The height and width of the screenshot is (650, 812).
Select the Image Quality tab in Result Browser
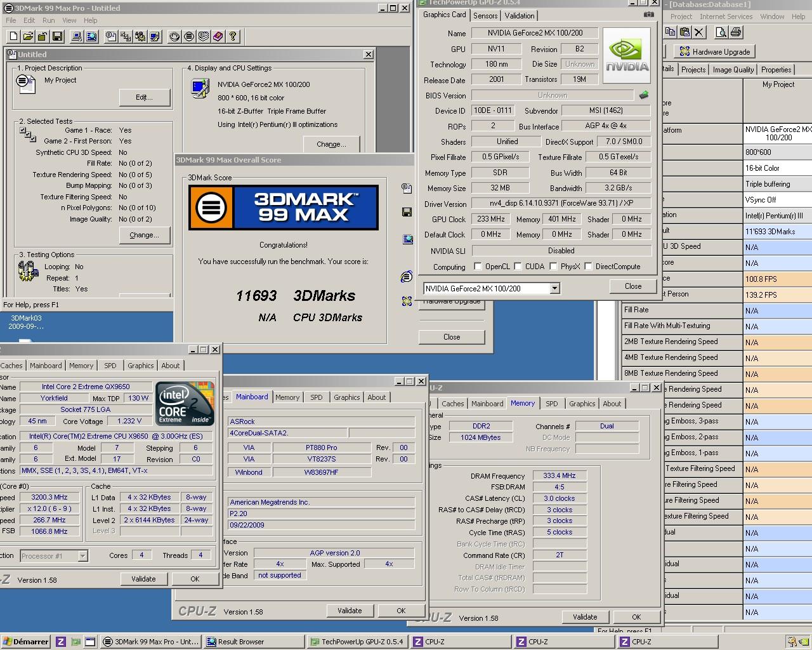pos(733,70)
